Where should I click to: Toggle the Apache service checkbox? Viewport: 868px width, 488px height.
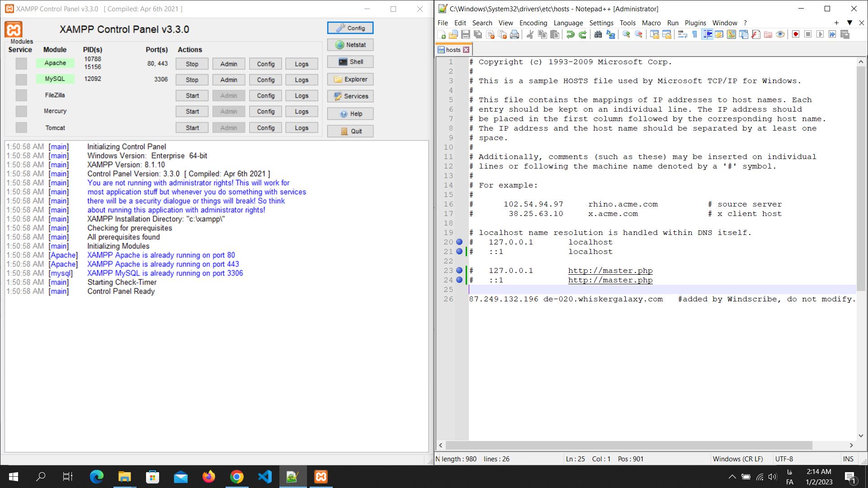(21, 64)
